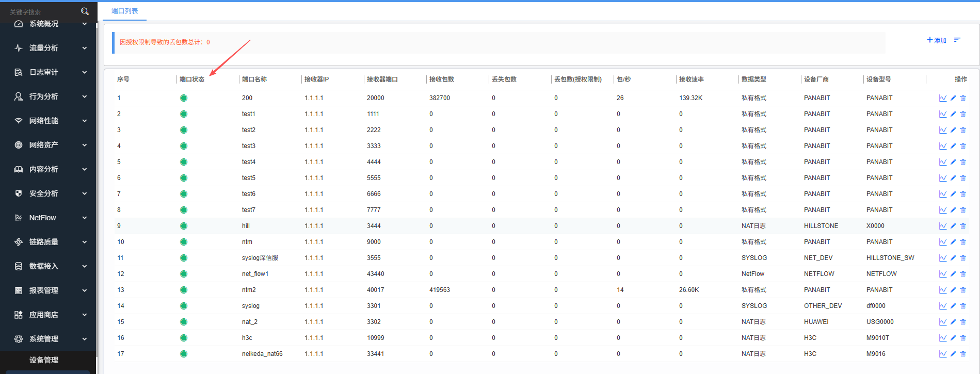
Task: Click the green status dot for nat_2
Action: click(x=184, y=322)
